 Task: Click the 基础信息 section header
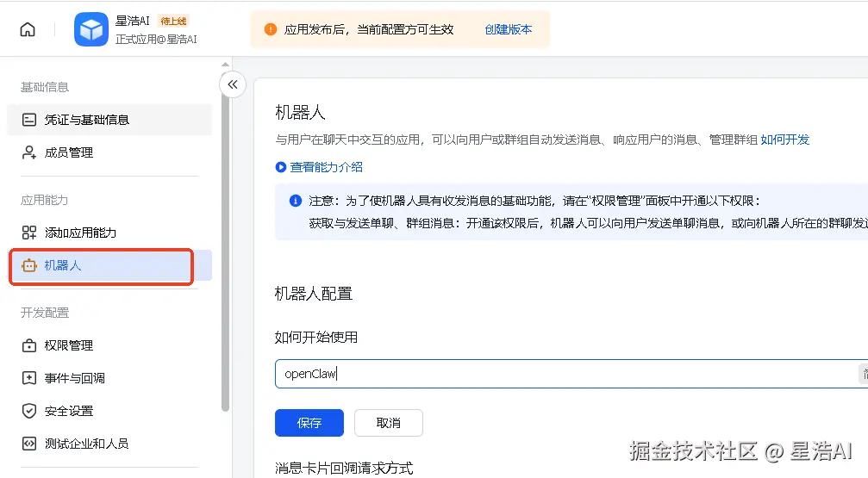pos(44,87)
